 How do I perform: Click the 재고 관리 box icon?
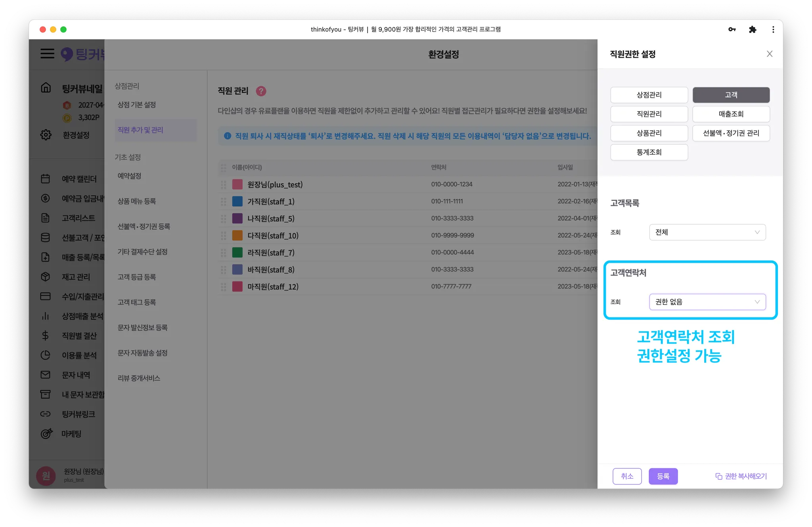pos(46,277)
